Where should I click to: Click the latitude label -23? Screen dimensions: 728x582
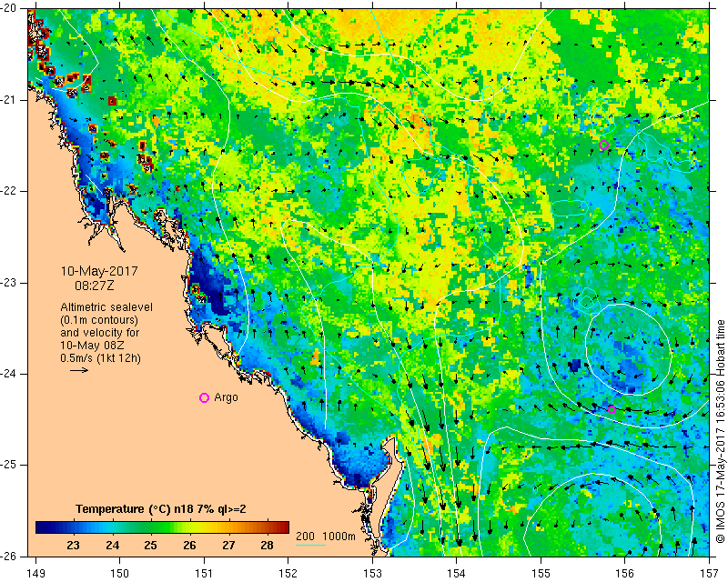coord(8,283)
